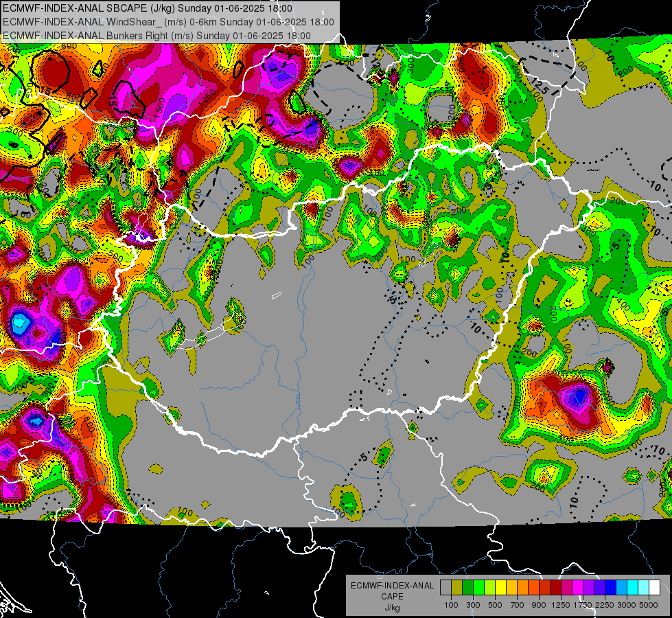Pick the olive swatch in CAPE legend
This screenshot has width=672, height=618.
click(x=456, y=588)
